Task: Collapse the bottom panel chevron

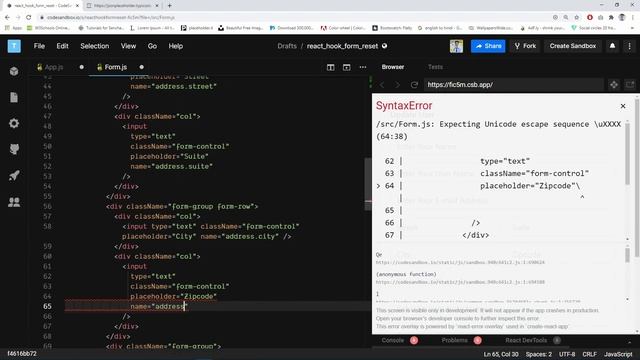Action: [x=629, y=341]
